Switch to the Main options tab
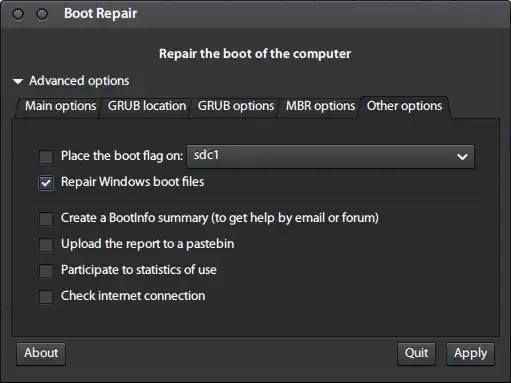Screen dimensions: 511x383 click(x=60, y=106)
